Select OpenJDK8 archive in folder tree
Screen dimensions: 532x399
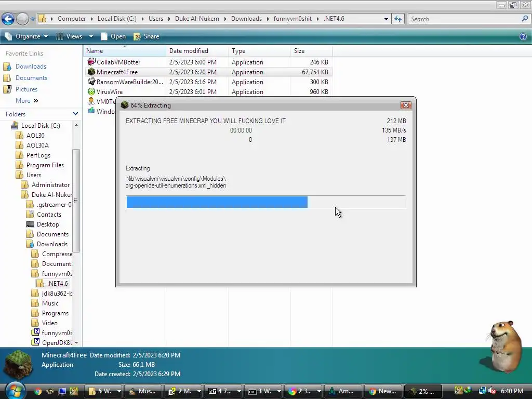coord(57,343)
